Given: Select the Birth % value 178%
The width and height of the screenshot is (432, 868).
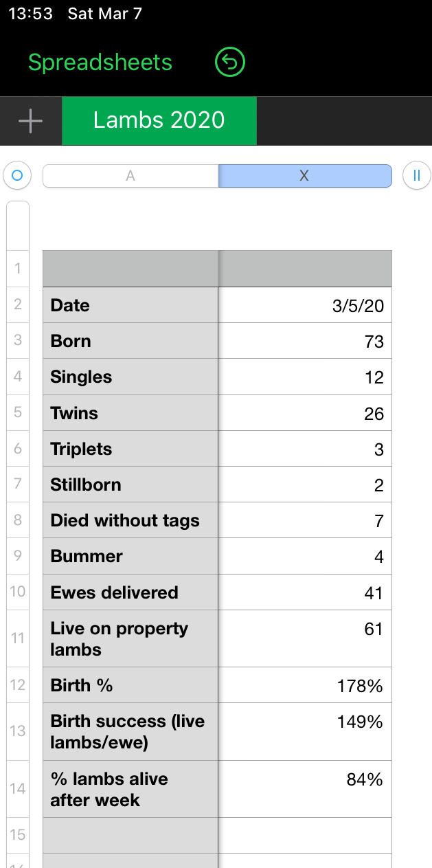Looking at the screenshot, I should (x=305, y=685).
